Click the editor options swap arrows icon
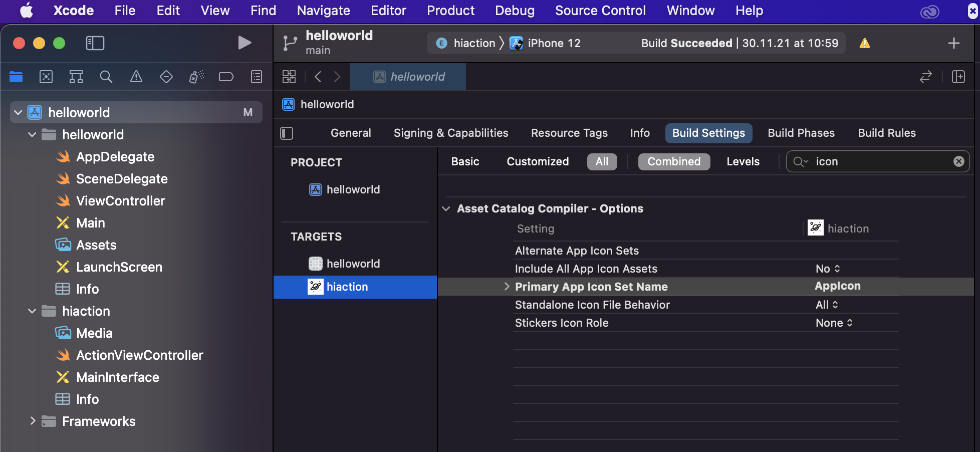 point(926,77)
